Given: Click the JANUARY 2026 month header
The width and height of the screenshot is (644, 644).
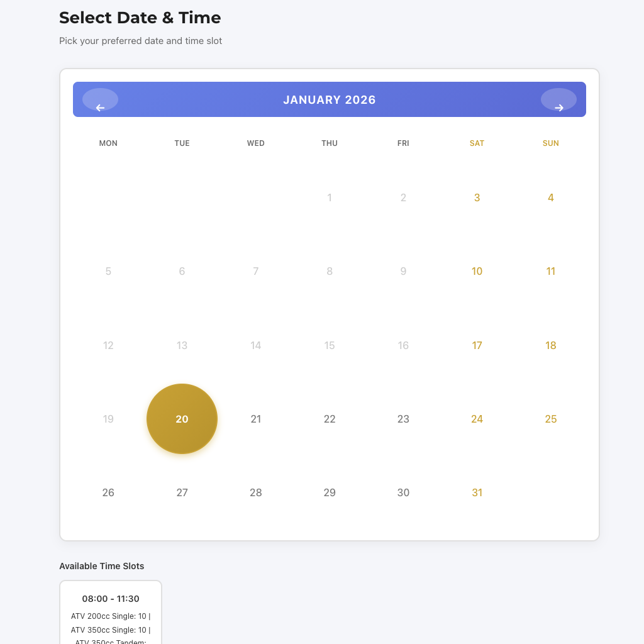Looking at the screenshot, I should click(330, 100).
